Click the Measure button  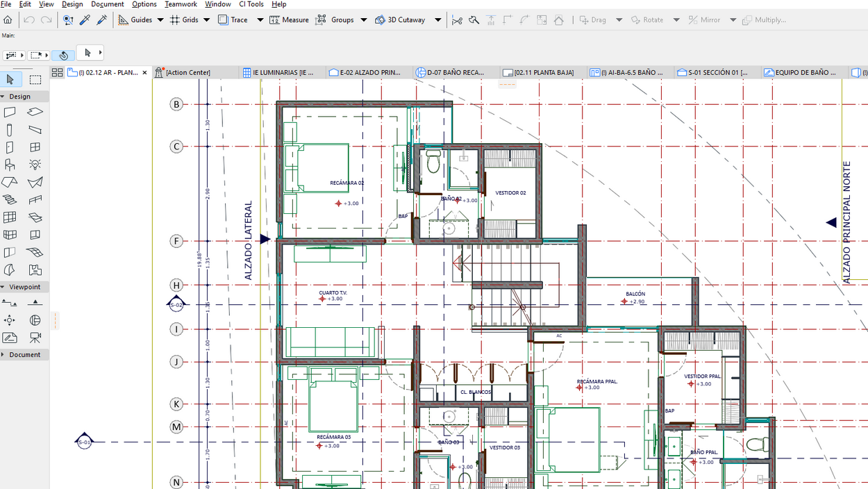289,20
